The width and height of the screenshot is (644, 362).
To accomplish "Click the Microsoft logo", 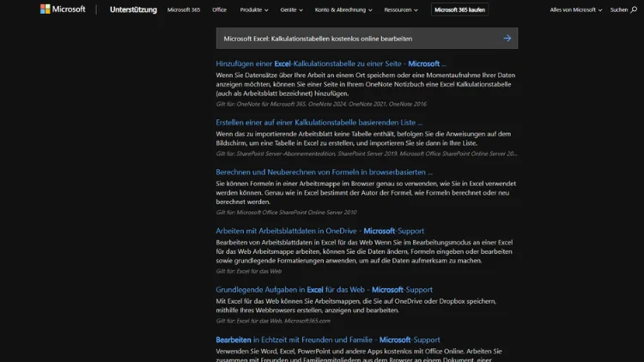I will coord(63,9).
